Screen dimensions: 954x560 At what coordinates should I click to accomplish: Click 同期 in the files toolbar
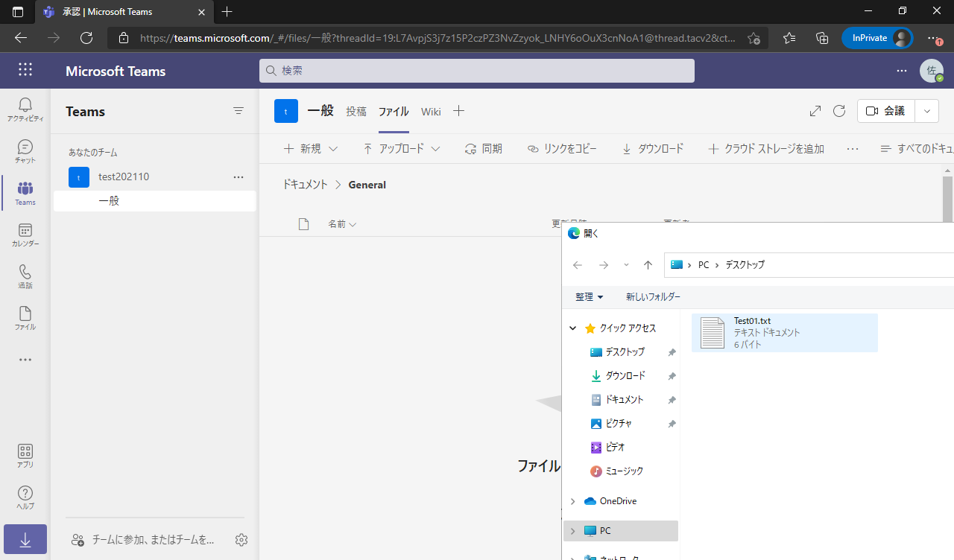[483, 149]
